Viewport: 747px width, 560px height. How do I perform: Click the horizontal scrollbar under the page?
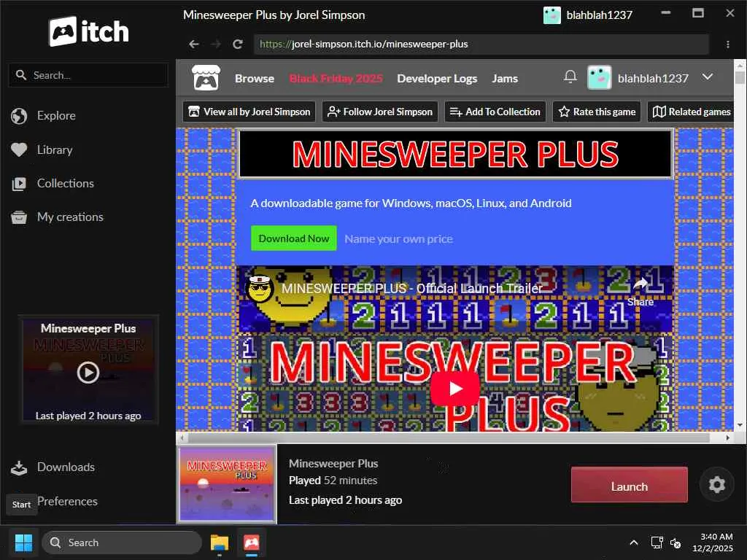pyautogui.click(x=449, y=437)
